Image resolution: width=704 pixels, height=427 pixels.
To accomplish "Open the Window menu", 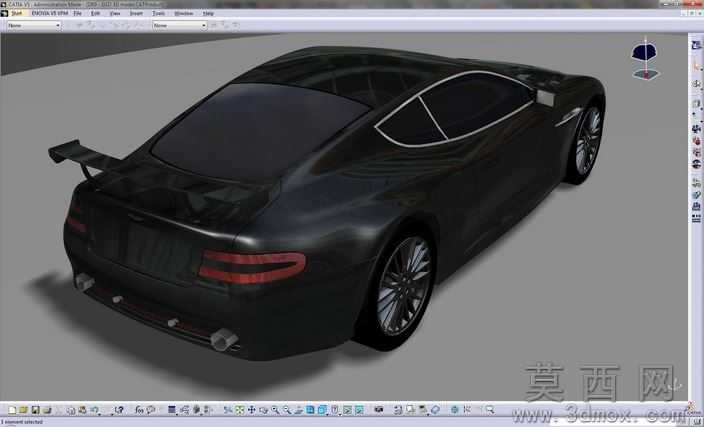I will [183, 13].
